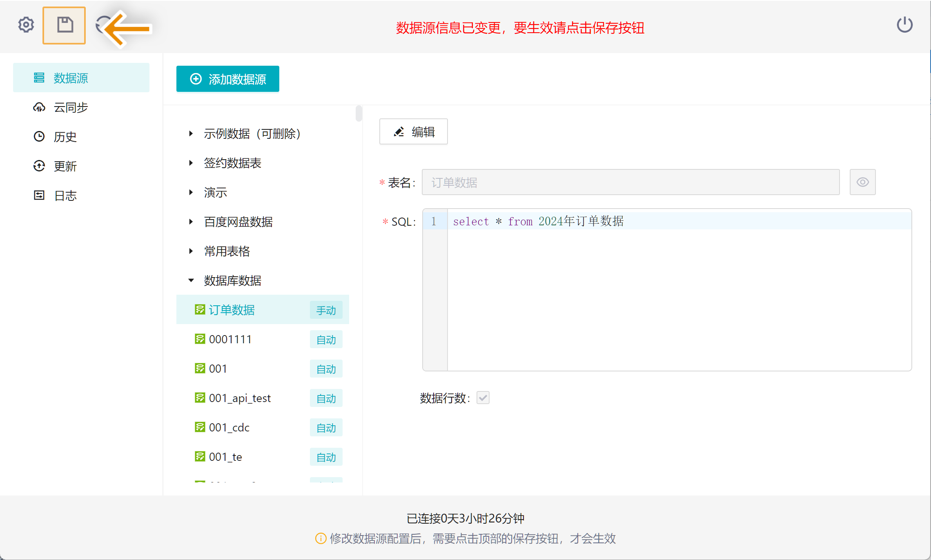The width and height of the screenshot is (931, 560).
Task: Click the 日志 log icon
Action: pos(39,195)
